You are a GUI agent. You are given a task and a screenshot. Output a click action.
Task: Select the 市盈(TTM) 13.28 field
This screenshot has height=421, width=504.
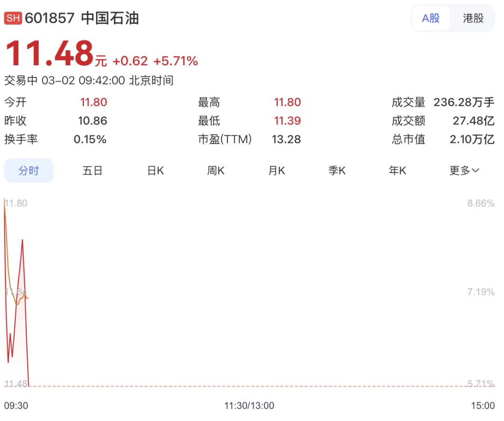point(286,139)
